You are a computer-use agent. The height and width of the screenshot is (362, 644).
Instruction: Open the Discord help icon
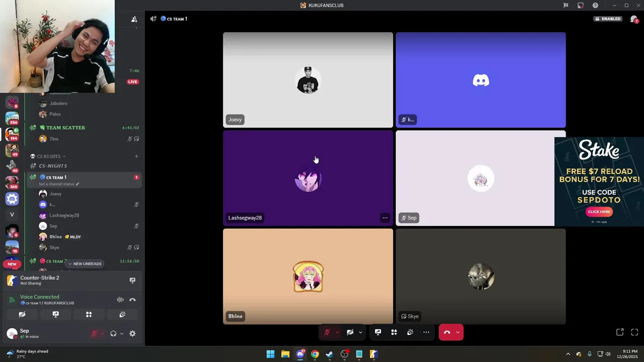(595, 6)
